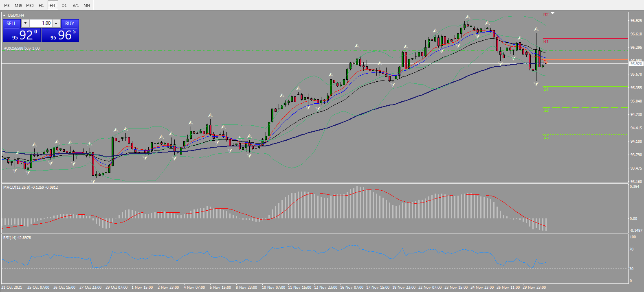Viewport: 644px width, 292px height.
Task: Switch to M15 timeframe
Action: point(18,5)
